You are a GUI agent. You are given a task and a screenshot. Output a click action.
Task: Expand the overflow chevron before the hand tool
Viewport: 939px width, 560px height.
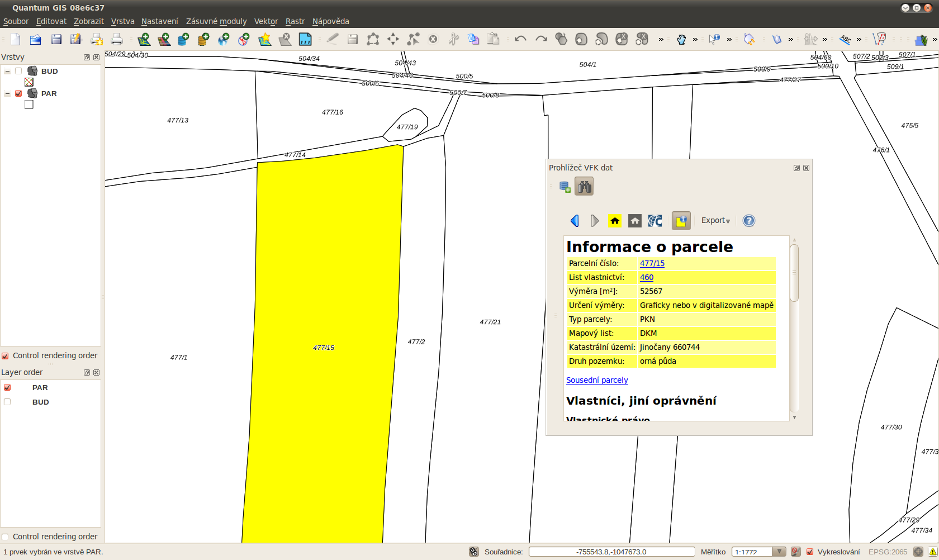click(x=661, y=40)
